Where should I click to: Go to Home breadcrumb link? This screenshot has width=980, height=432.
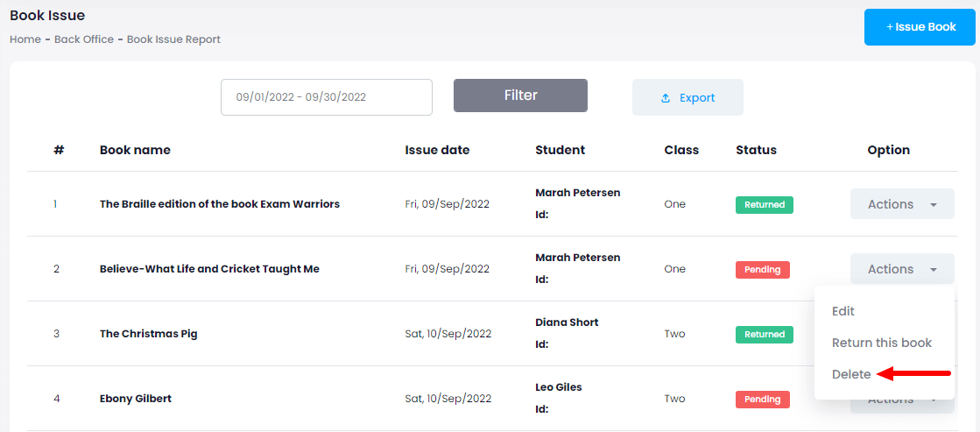[25, 39]
